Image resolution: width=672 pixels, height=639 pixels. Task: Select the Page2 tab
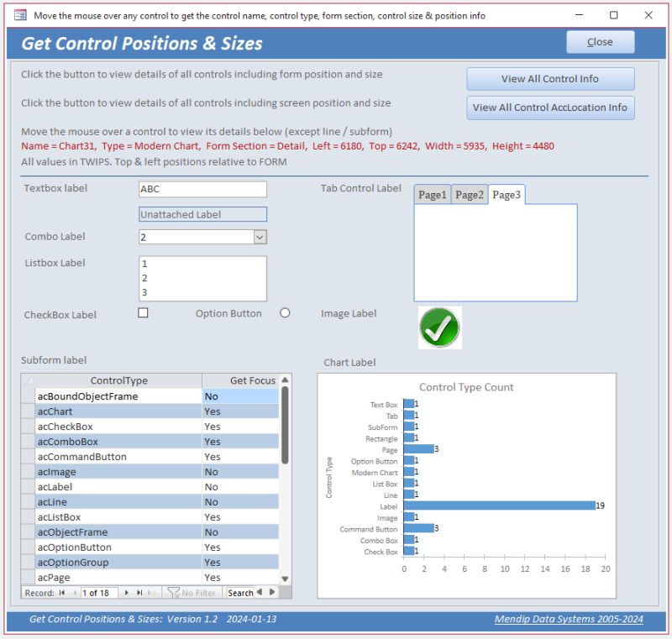[x=470, y=194]
